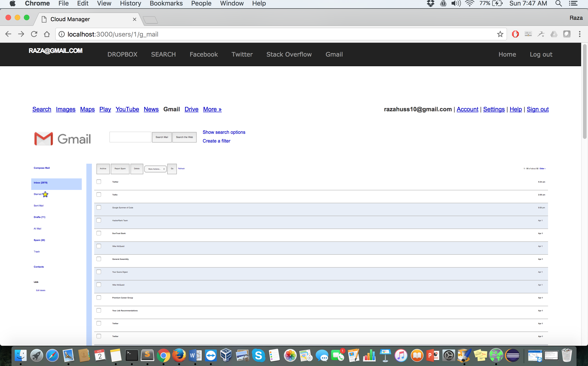This screenshot has width=588, height=366.
Task: Open Firefox from the dock
Action: (x=179, y=356)
